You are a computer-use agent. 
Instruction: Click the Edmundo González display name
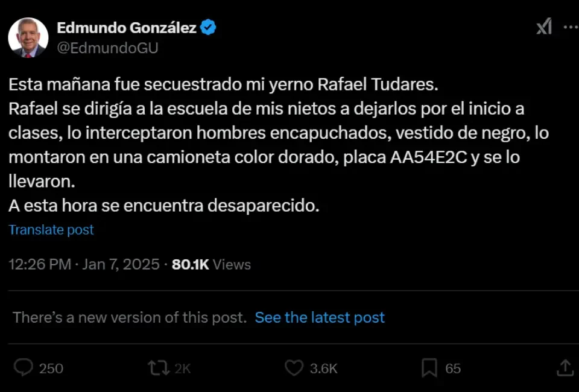tap(126, 27)
